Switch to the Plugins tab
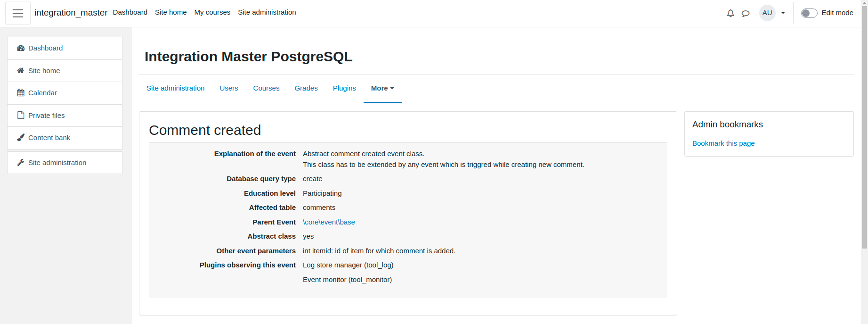Image resolution: width=868 pixels, height=324 pixels. point(344,88)
